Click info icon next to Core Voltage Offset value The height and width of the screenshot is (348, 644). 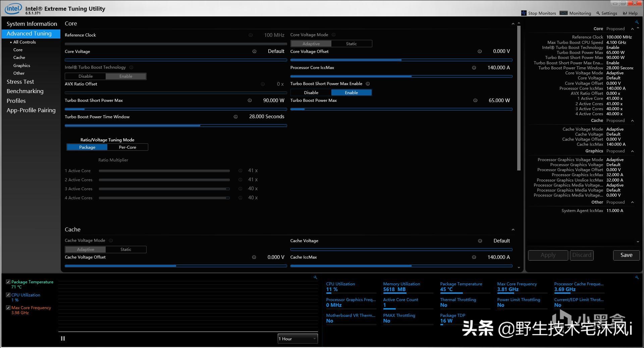pos(480,51)
